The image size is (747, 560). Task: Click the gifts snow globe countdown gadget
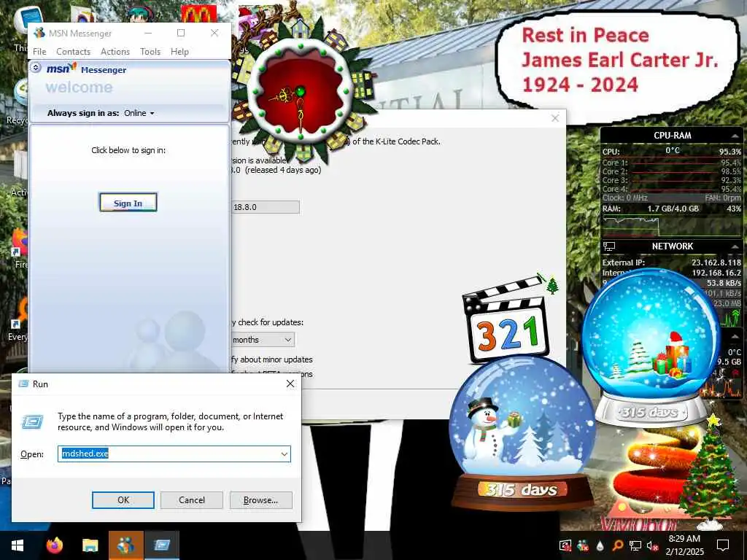tap(651, 348)
